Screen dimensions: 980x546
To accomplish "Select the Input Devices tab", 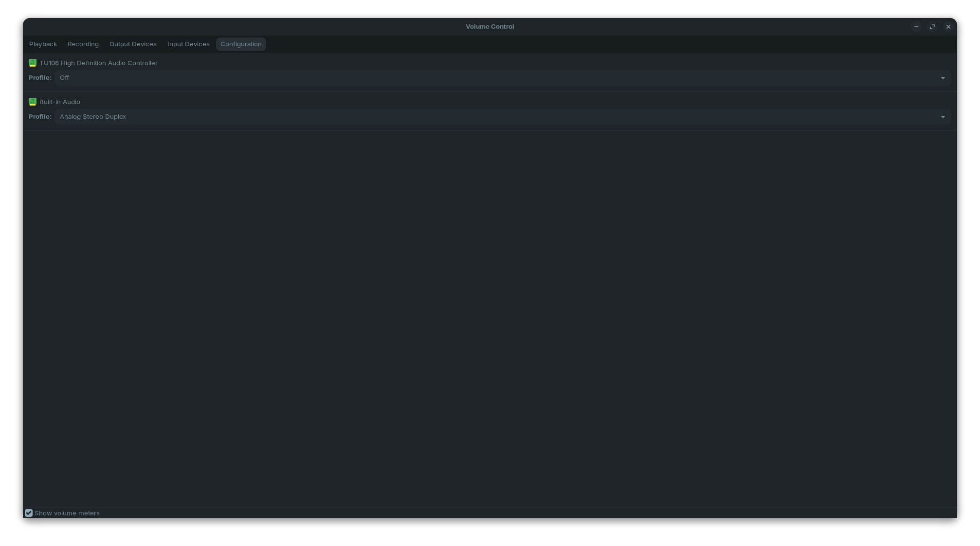I will pos(188,44).
